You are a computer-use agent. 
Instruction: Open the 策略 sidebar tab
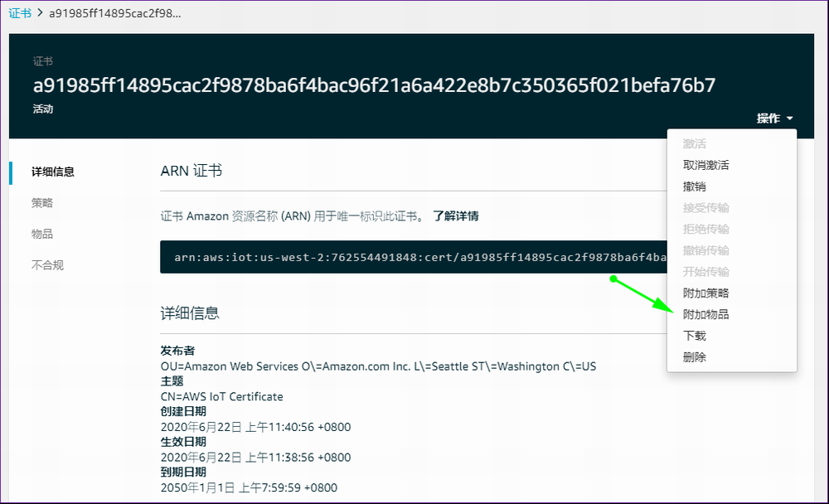point(42,203)
